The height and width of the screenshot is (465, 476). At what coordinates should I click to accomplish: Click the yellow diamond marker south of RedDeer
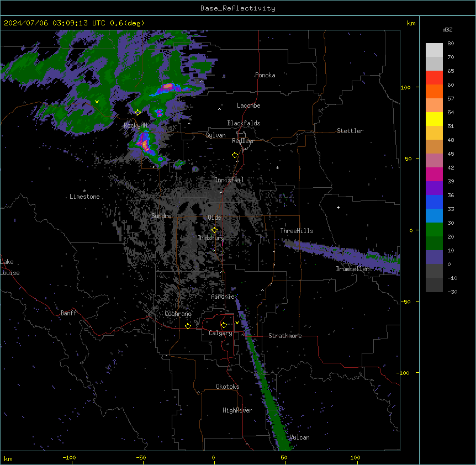(x=235, y=155)
